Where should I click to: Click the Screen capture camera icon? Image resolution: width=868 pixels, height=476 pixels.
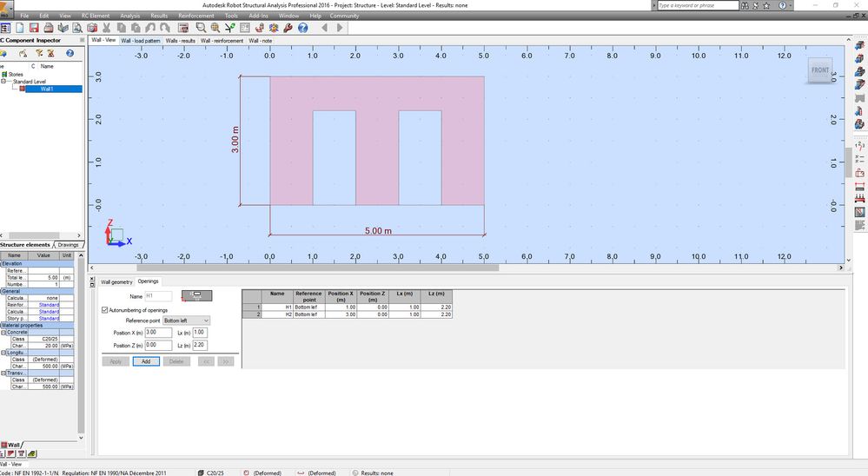(92, 28)
